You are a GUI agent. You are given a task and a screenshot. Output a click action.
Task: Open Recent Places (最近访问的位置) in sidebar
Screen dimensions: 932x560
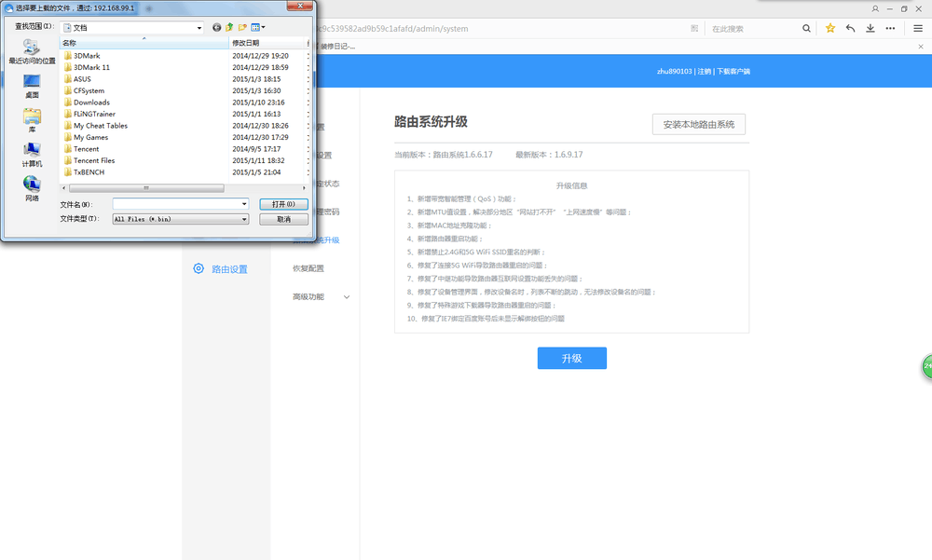coord(32,51)
